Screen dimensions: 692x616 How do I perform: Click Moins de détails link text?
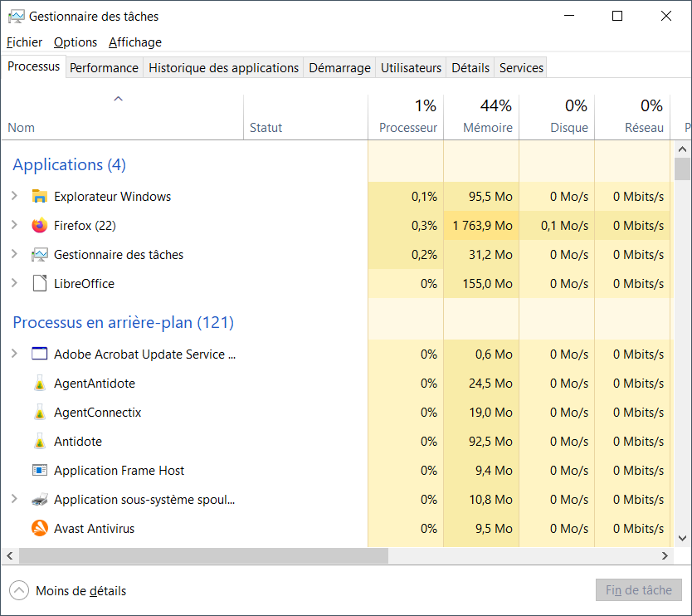(x=80, y=591)
